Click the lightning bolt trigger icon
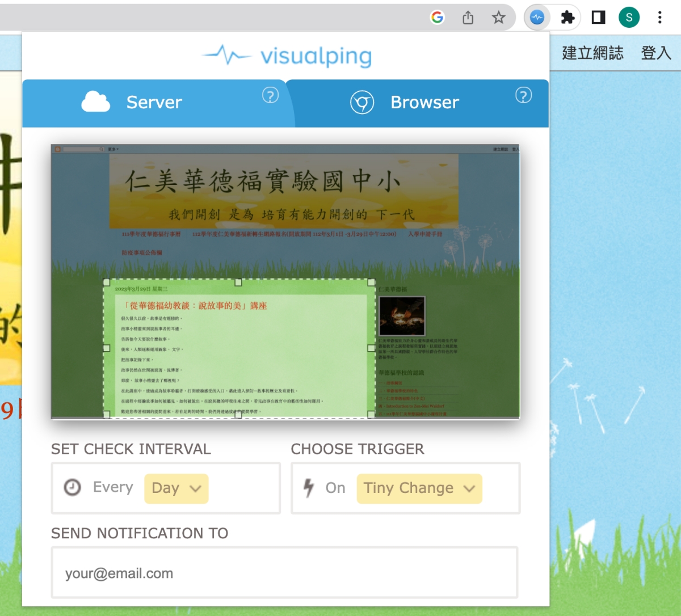The height and width of the screenshot is (616, 681). (x=308, y=488)
